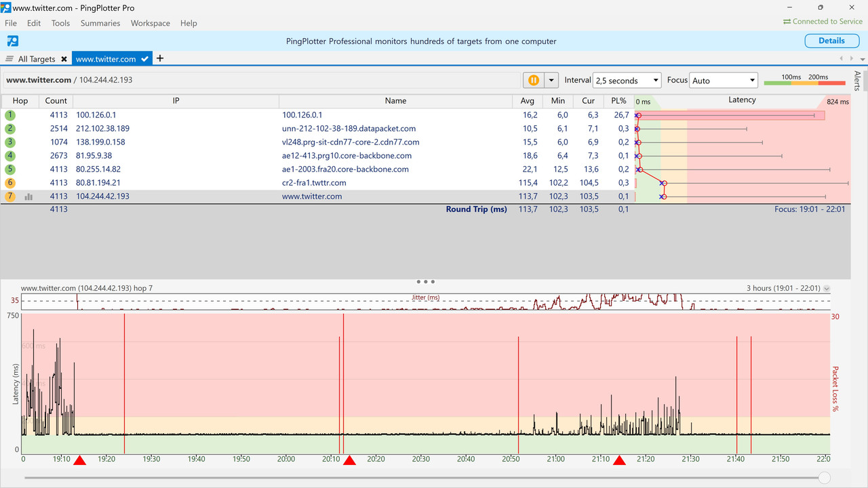Select the hop 3 circle icon
868x488 pixels.
click(10, 142)
